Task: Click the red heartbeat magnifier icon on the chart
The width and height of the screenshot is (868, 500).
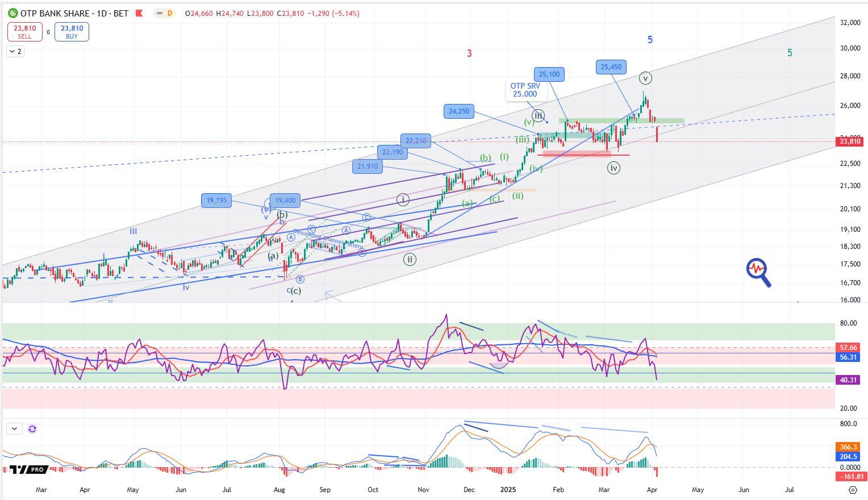Action: pyautogui.click(x=759, y=273)
